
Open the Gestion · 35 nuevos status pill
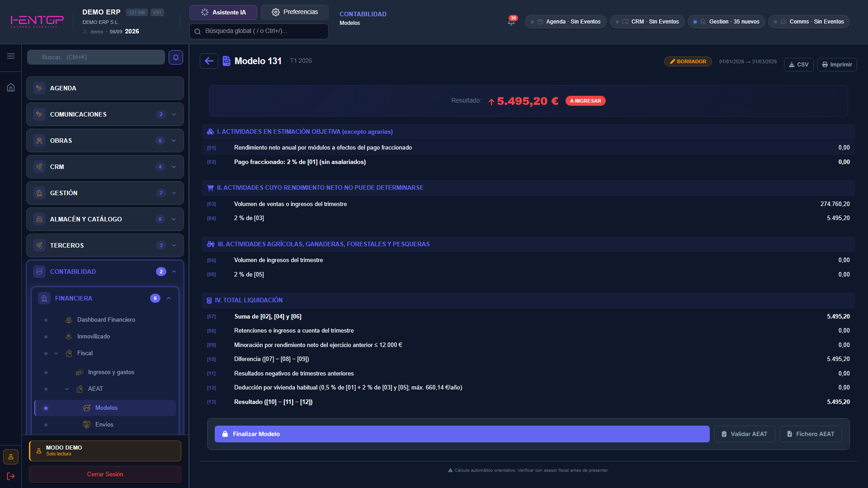pos(726,22)
